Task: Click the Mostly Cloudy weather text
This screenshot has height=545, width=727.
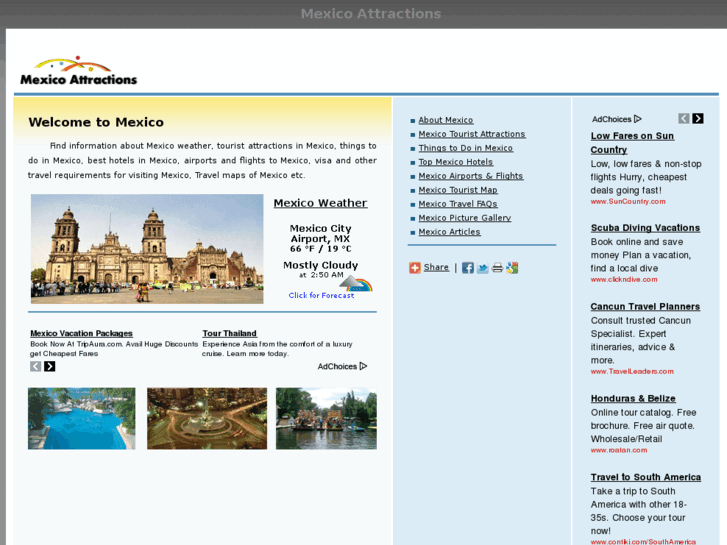Action: [x=320, y=265]
